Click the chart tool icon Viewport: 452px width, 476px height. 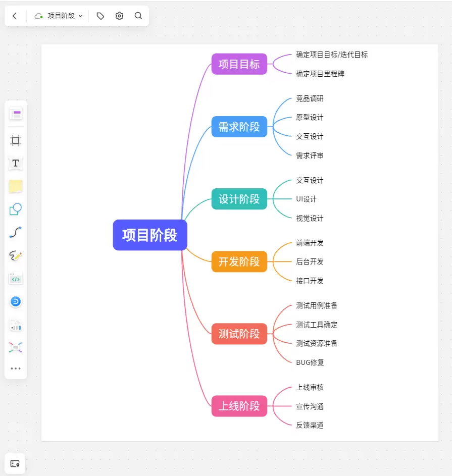(x=16, y=325)
